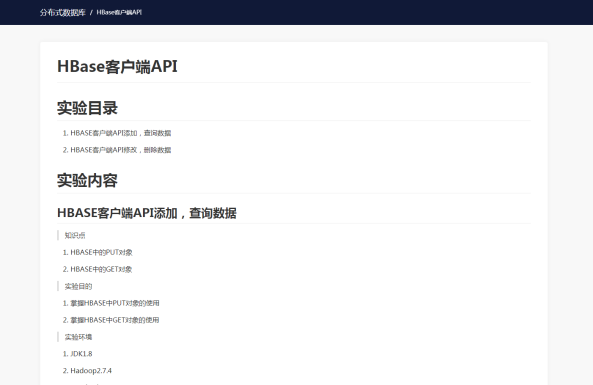
Task: Click the 实验目的 blockquote label
Action: tap(78, 286)
